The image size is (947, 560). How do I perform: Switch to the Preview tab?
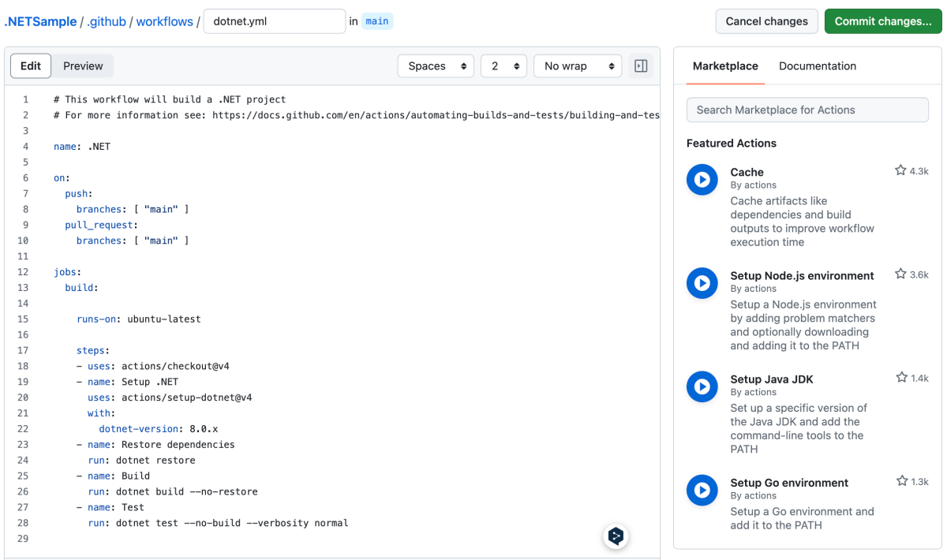pyautogui.click(x=83, y=66)
